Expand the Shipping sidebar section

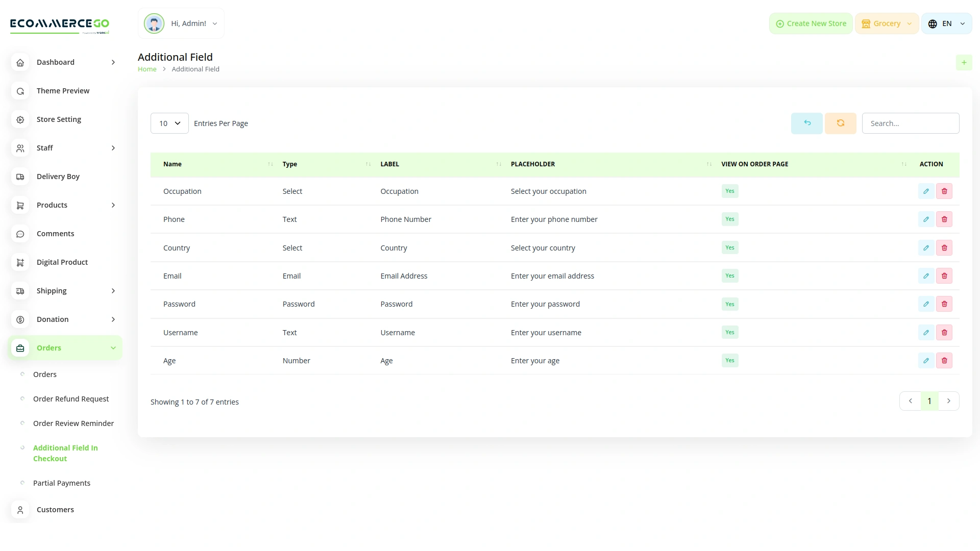[51, 290]
